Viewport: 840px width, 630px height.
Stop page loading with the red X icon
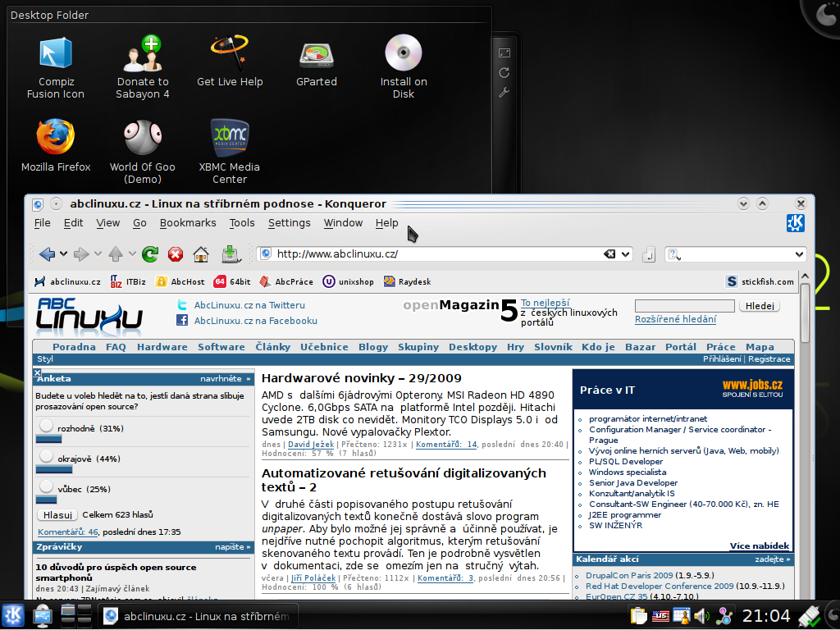(x=176, y=254)
